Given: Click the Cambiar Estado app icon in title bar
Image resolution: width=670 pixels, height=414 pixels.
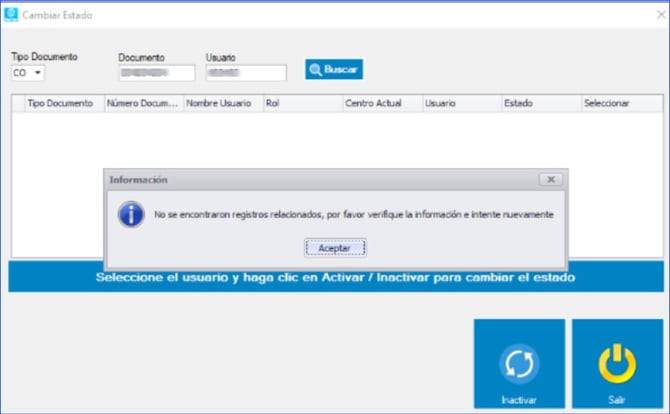Looking at the screenshot, I should click(x=11, y=10).
